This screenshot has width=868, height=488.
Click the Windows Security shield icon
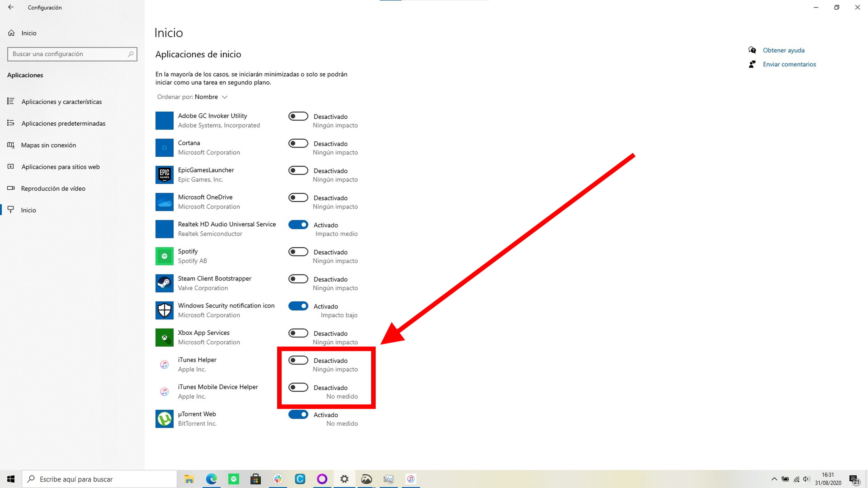point(164,310)
